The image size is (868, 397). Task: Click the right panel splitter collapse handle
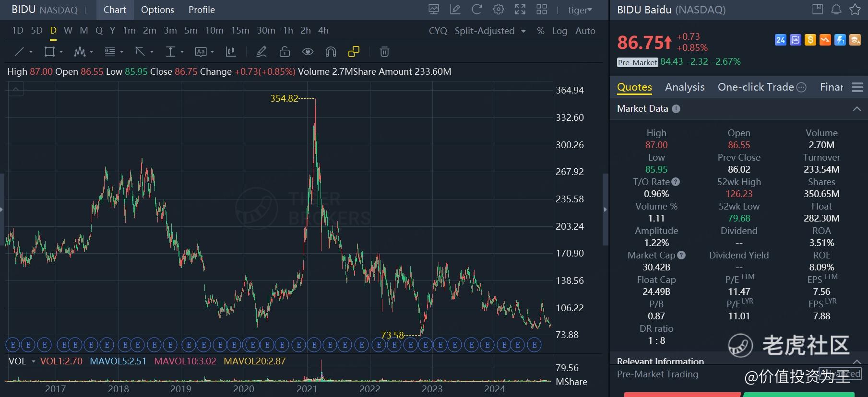[605, 210]
